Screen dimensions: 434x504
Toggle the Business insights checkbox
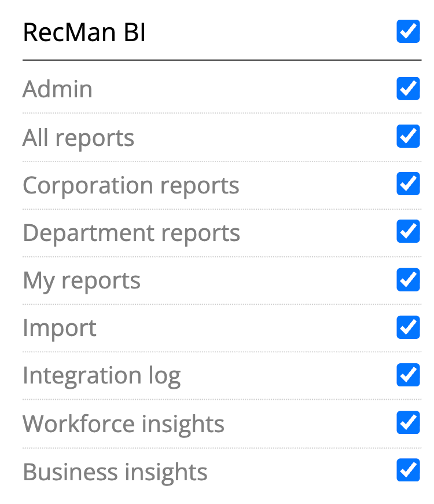(x=408, y=470)
